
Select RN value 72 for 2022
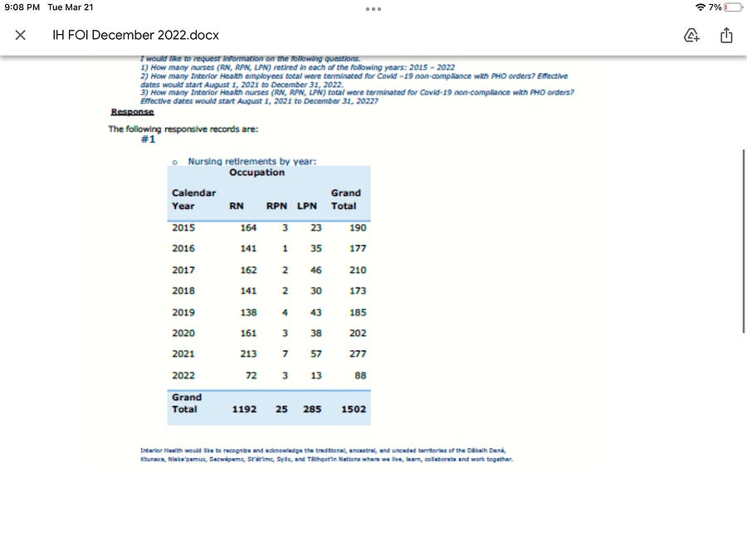(x=251, y=375)
